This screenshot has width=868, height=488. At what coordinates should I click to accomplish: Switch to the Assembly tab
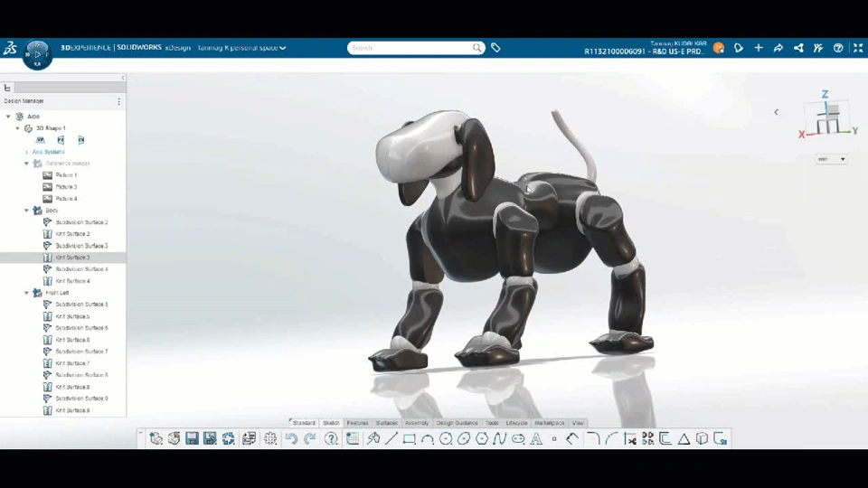point(417,423)
